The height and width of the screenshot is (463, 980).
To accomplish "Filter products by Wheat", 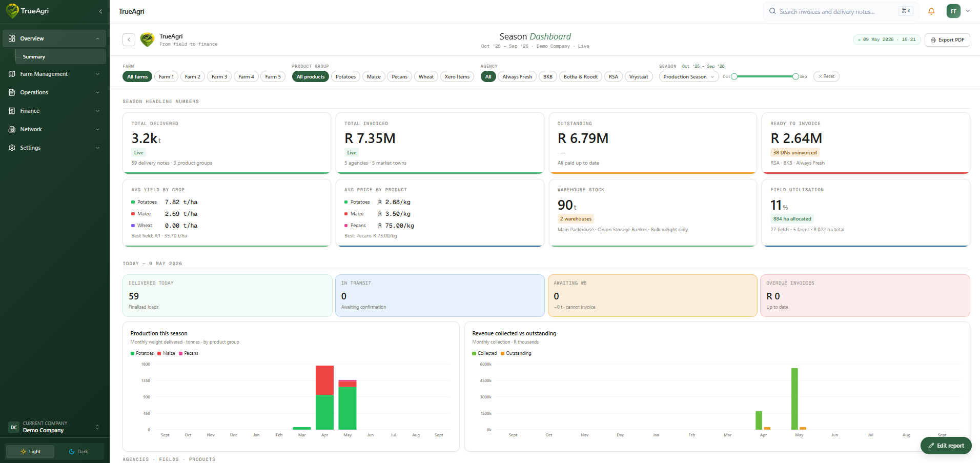I will (x=426, y=77).
